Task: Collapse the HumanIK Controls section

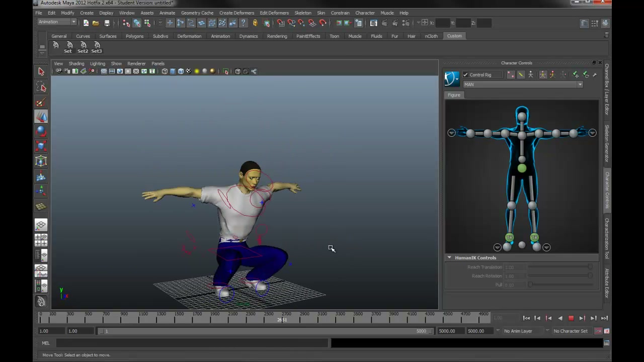Action: tap(449, 257)
